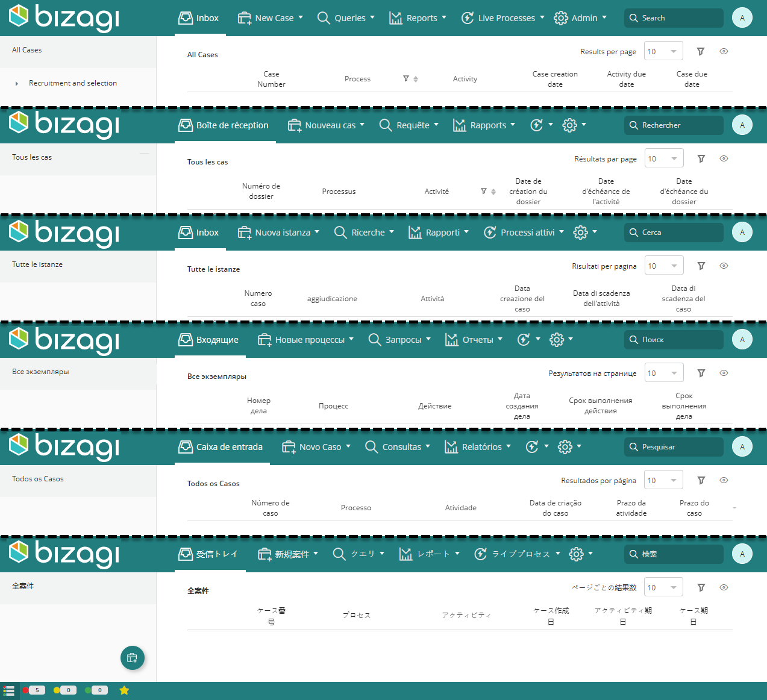The height and width of the screenshot is (700, 767).
Task: Click the sort arrows in the Activité column header
Action: point(493,192)
